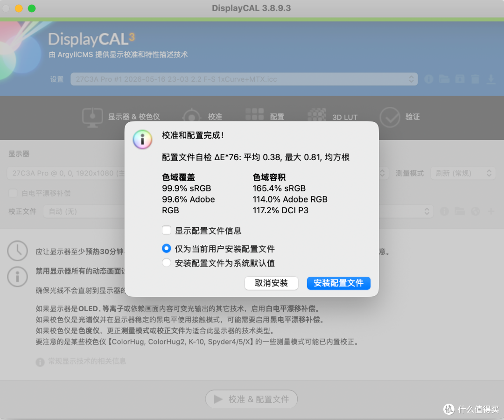Open profile information icon beside settings dropdown

click(428, 79)
